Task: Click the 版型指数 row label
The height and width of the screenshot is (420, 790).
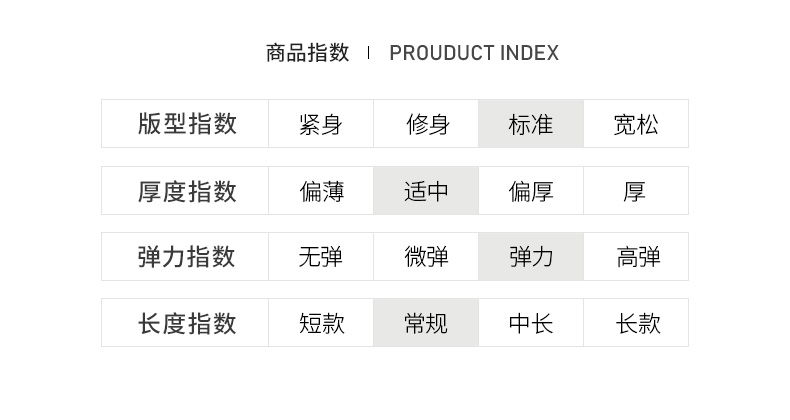Action: click(x=186, y=124)
